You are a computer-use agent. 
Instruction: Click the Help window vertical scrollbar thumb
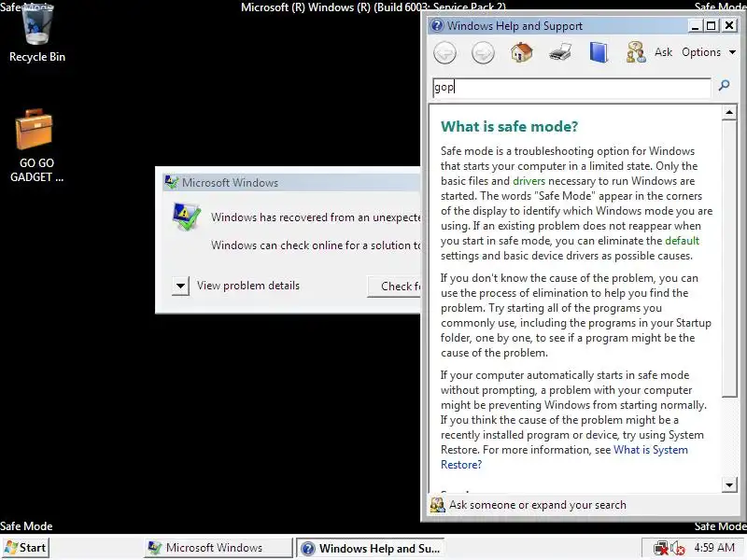729,259
